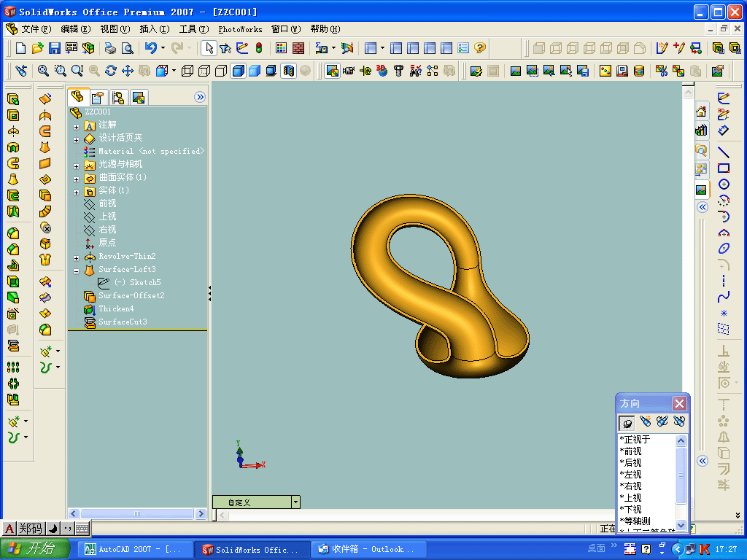Open Print Preview icon
Screen dimensions: 747x560
point(127,48)
